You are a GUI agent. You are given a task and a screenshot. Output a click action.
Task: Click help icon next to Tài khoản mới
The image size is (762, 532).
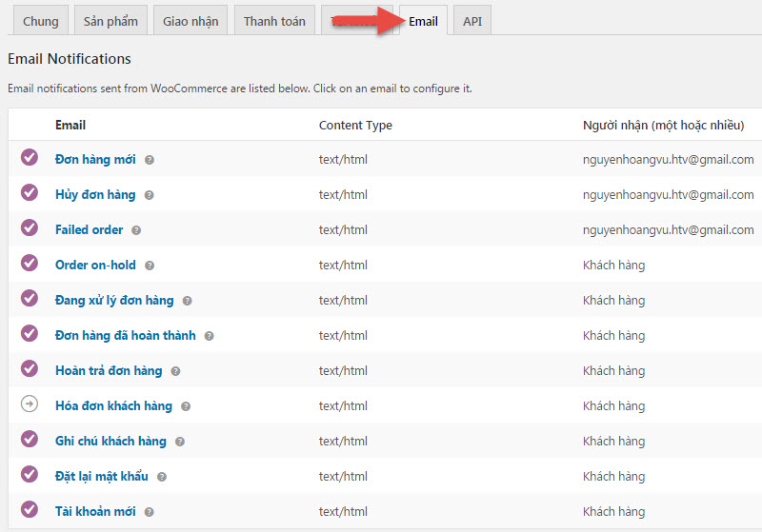click(x=150, y=512)
